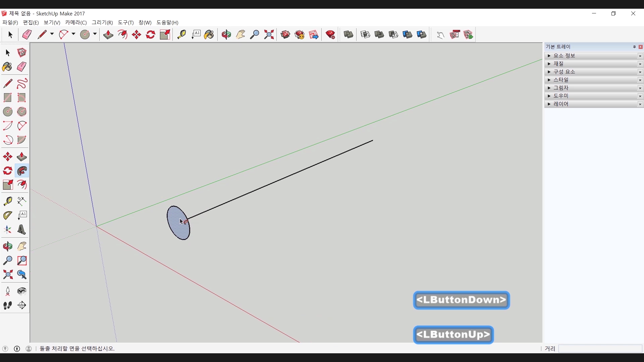Open the arc tool dropdown arrow
Screen dimensions: 644x362
click(x=73, y=34)
